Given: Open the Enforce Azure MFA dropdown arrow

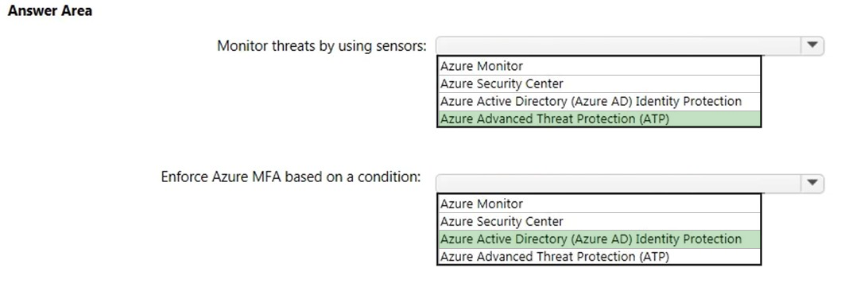Looking at the screenshot, I should tap(812, 183).
